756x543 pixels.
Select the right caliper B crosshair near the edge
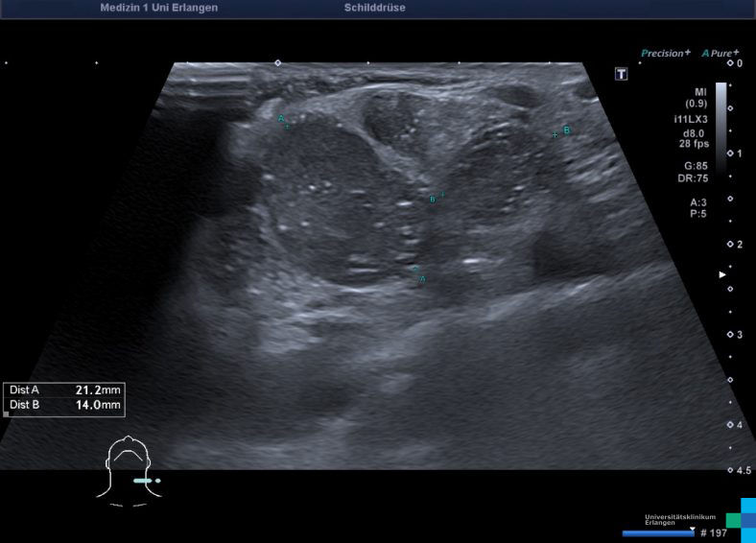point(555,134)
